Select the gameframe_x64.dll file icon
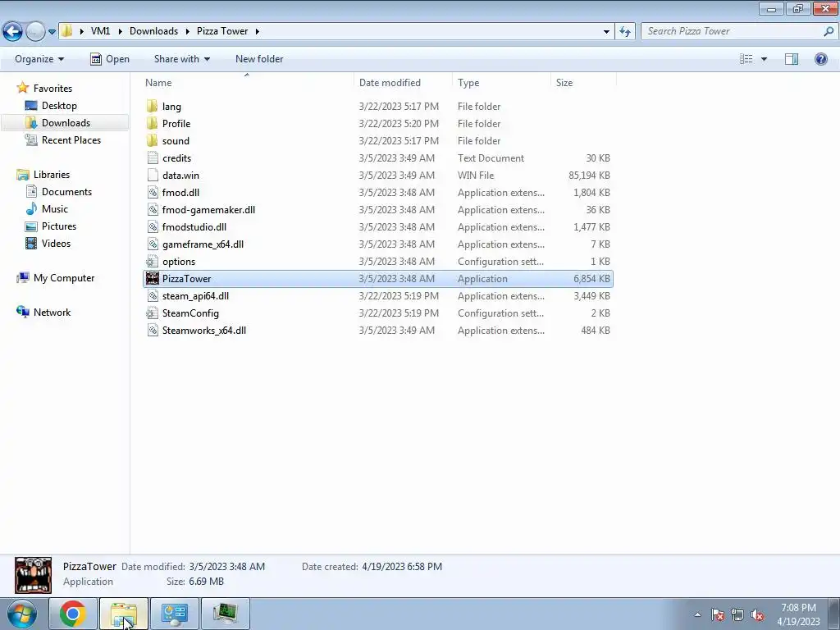The height and width of the screenshot is (630, 840). pyautogui.click(x=152, y=244)
